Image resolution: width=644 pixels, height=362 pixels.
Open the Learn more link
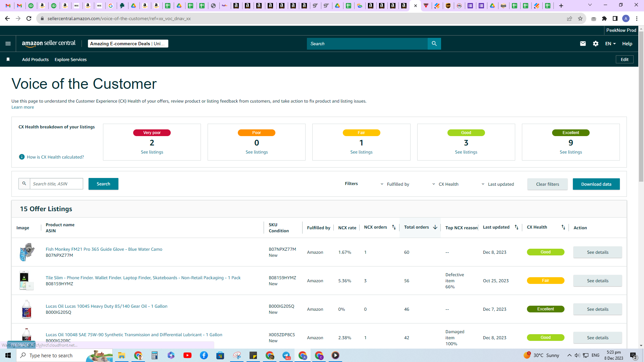pos(22,107)
